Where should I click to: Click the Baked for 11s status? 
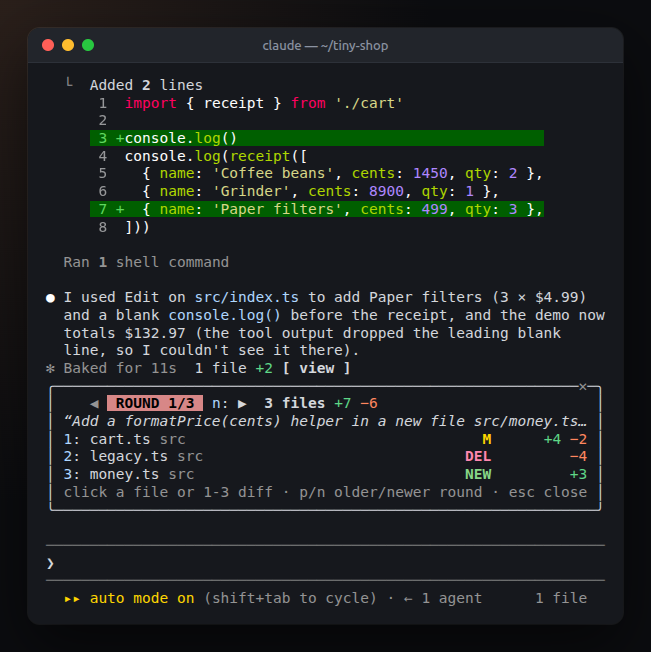coord(120,368)
